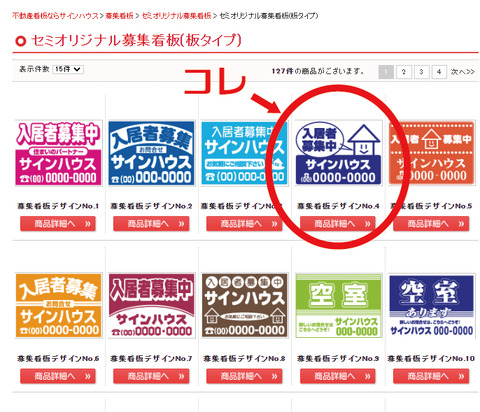The height and width of the screenshot is (412, 480).
Task: Click 商品詳細へ button under デザインNo.10
Action: click(x=431, y=376)
